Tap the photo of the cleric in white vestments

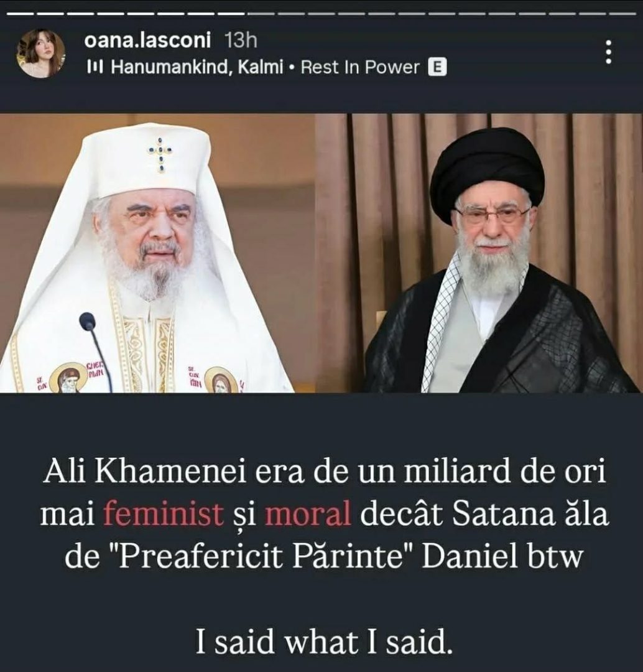coord(147,253)
